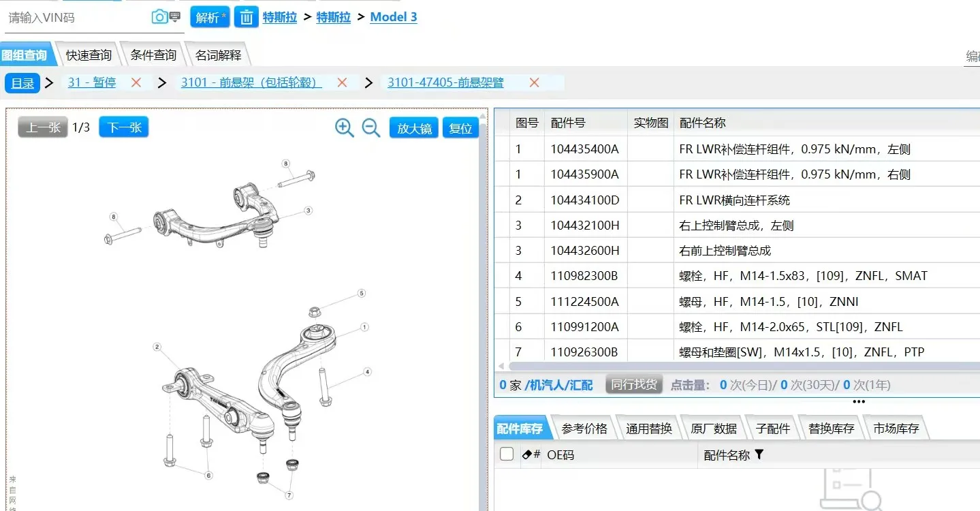
Task: Click the 螺母，HF，M14-1.5，[10]，ZNNI row name
Action: pyautogui.click(x=769, y=302)
